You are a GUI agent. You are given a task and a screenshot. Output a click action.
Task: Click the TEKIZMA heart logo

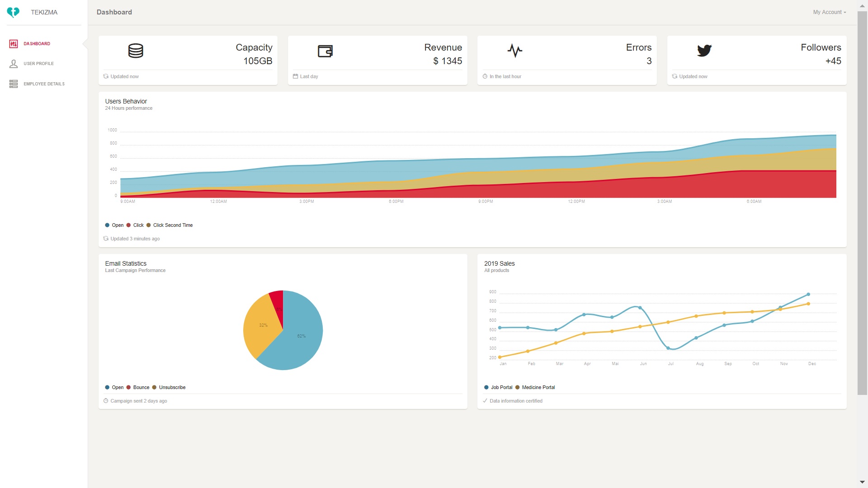point(13,12)
